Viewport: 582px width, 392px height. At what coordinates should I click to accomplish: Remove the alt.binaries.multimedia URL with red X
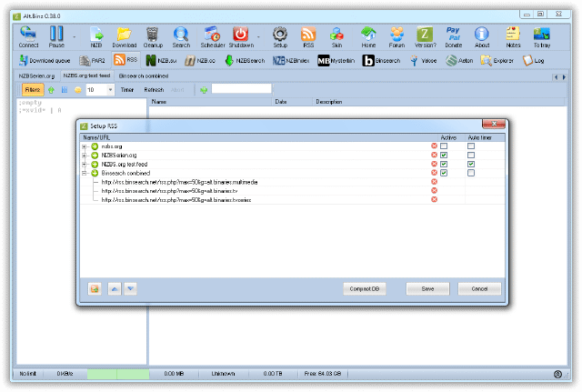coord(434,182)
